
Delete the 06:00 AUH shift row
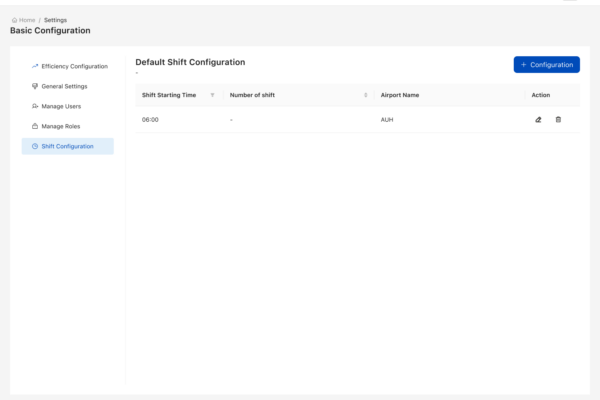(558, 120)
